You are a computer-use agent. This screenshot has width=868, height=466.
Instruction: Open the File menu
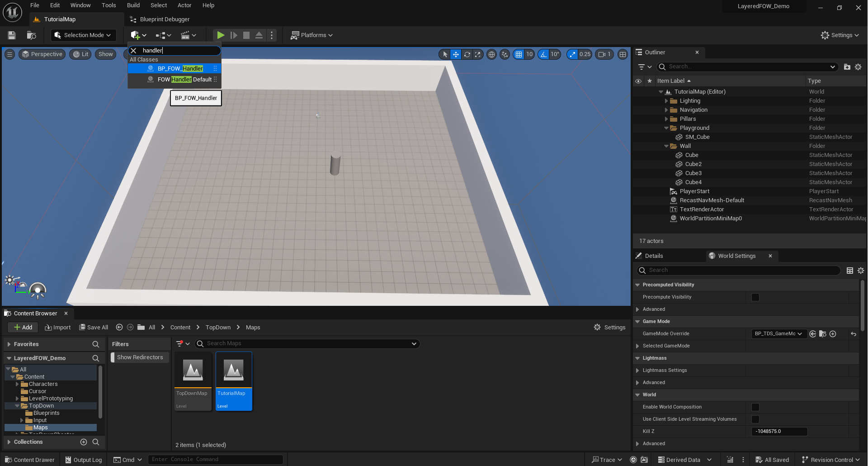click(35, 5)
